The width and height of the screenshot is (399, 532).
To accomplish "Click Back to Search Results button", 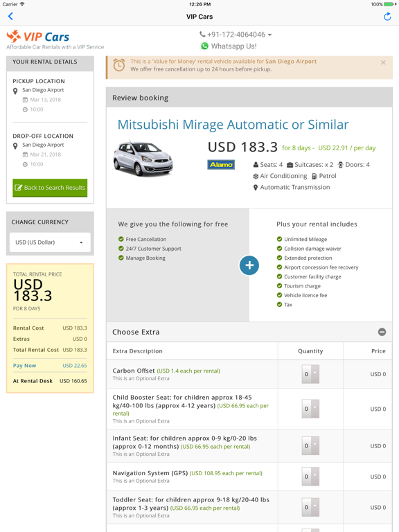I will [x=50, y=188].
